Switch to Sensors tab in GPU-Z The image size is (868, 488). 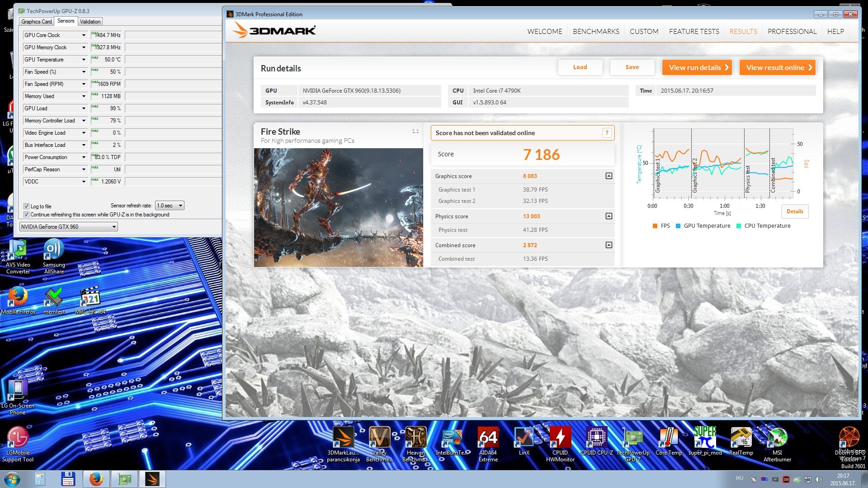pos(66,21)
